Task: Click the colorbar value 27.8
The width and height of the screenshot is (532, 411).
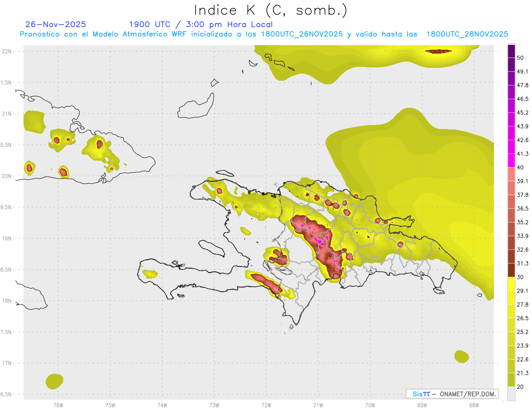Action: click(x=523, y=305)
